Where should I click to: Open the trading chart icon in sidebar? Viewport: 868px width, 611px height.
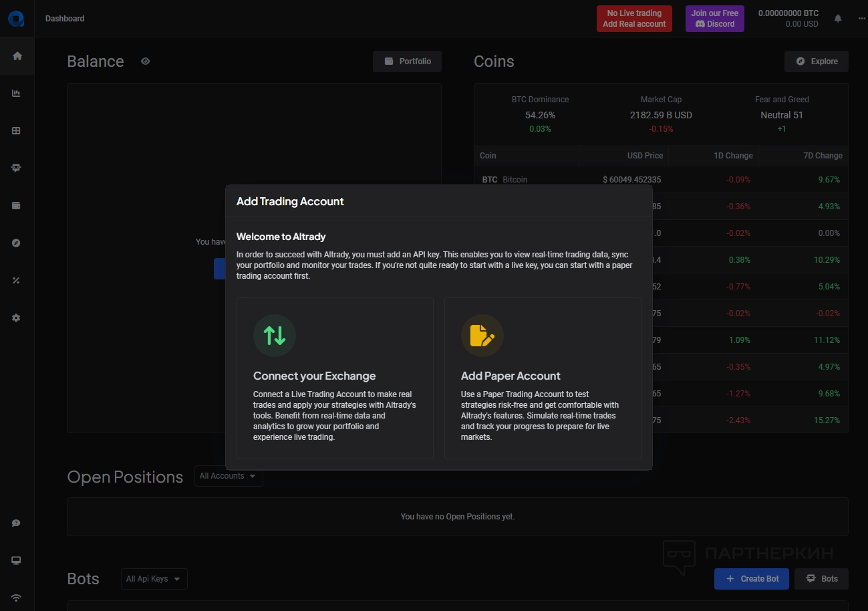tap(17, 94)
